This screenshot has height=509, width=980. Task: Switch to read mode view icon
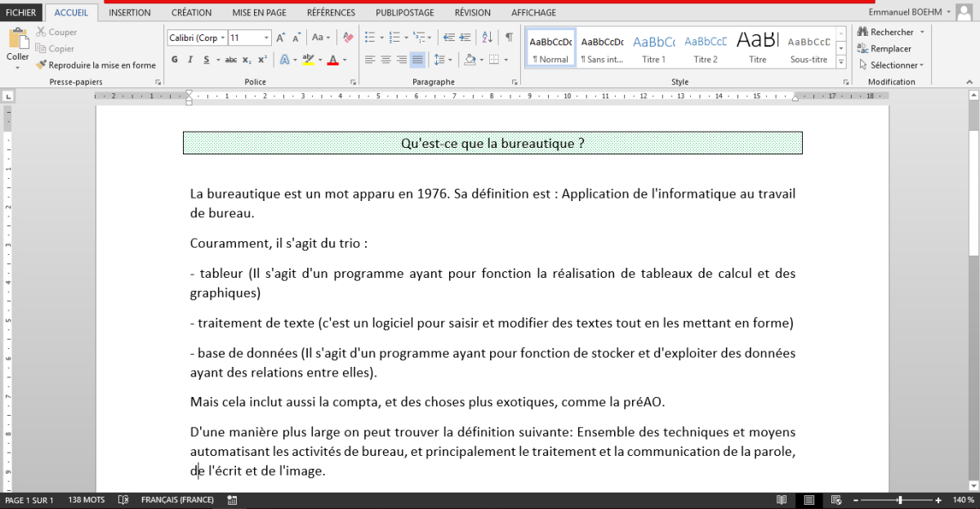(782, 500)
